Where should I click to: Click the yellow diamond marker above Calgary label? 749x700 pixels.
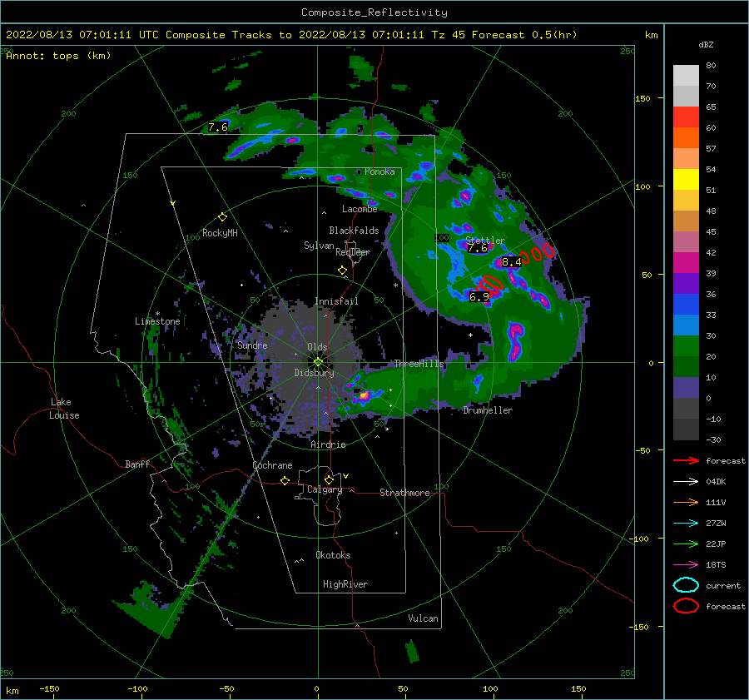(x=329, y=479)
